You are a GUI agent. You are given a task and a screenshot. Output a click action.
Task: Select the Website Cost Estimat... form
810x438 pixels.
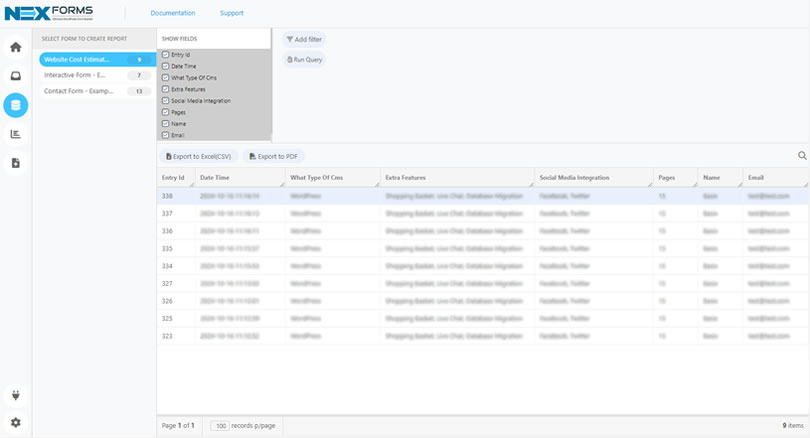pos(97,59)
